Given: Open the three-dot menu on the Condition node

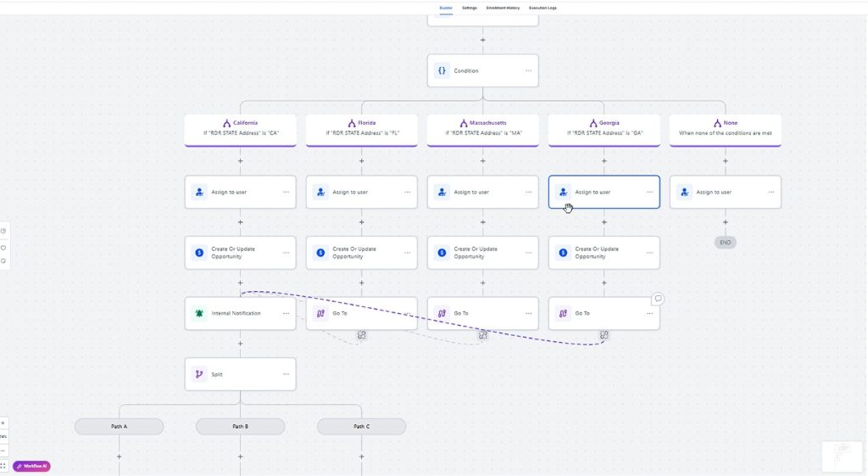Looking at the screenshot, I should 528,71.
